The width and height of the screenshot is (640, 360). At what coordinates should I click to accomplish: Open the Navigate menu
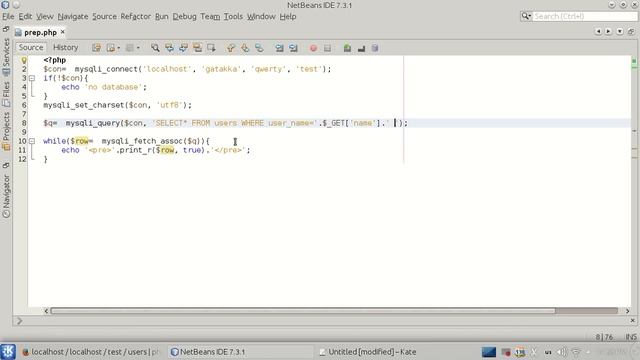73,16
